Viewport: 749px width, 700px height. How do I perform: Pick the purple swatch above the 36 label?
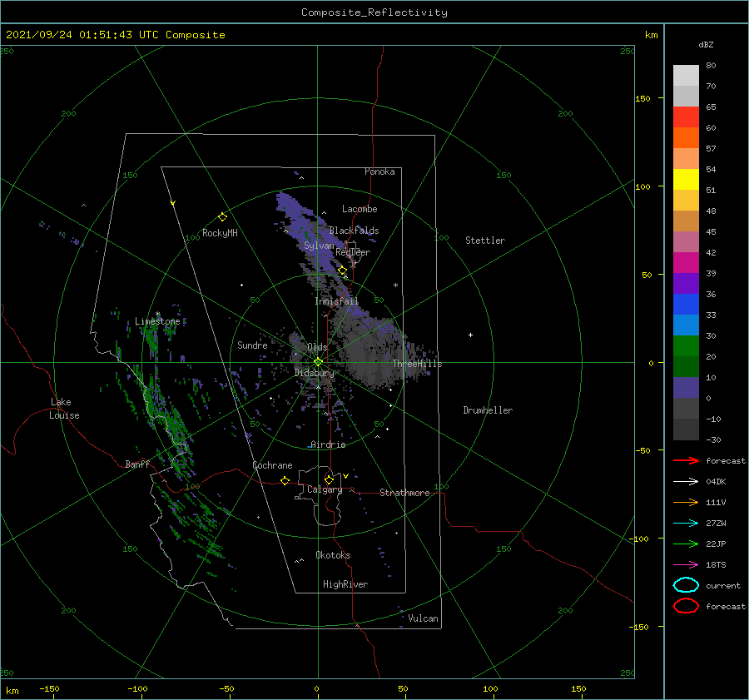coord(686,283)
